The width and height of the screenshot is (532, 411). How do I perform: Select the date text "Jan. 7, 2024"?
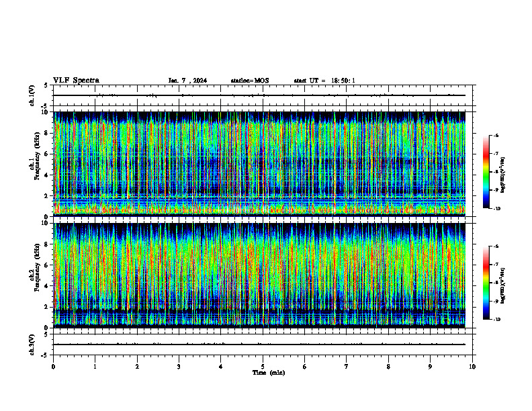click(x=187, y=81)
